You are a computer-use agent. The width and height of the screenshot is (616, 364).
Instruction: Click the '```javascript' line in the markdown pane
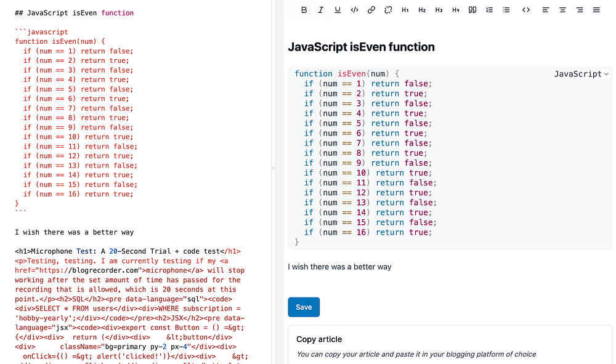[42, 32]
